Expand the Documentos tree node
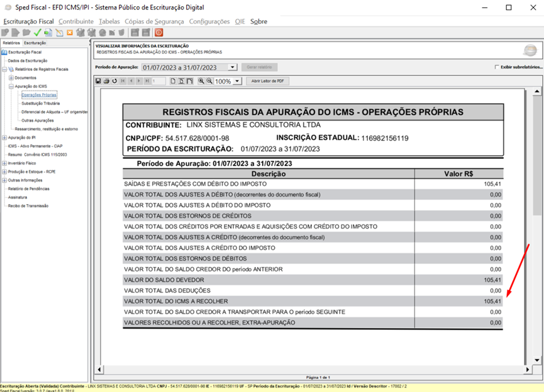The width and height of the screenshot is (544, 392). 11,78
